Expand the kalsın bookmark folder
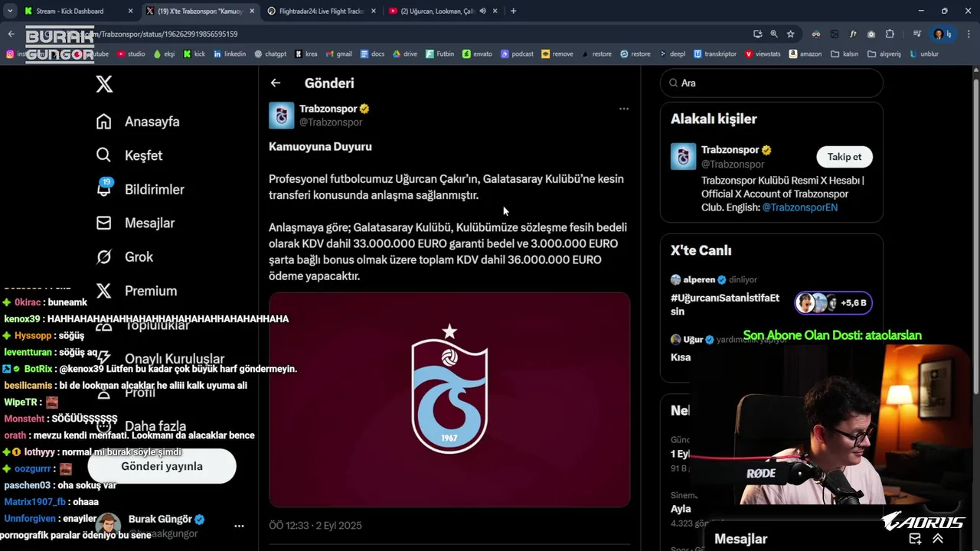Screen dimensions: 980x551 tap(845, 54)
